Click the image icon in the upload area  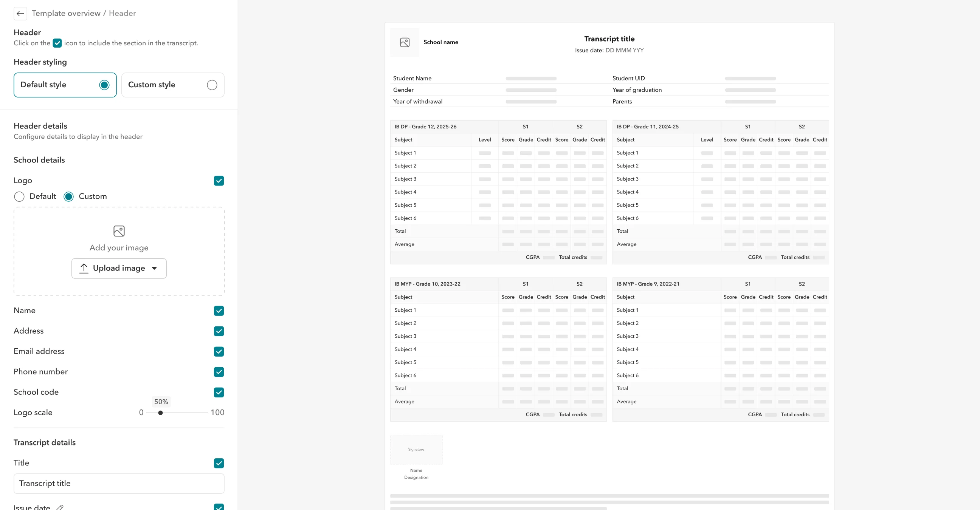119,231
